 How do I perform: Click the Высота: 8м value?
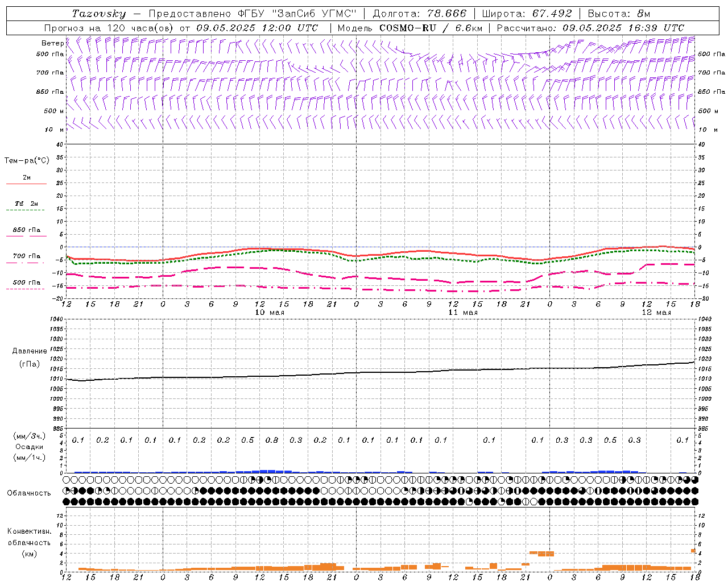click(x=619, y=14)
